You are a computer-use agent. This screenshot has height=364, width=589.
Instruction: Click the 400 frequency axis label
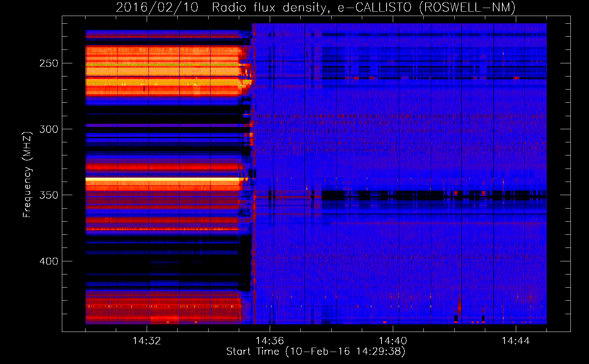49,261
